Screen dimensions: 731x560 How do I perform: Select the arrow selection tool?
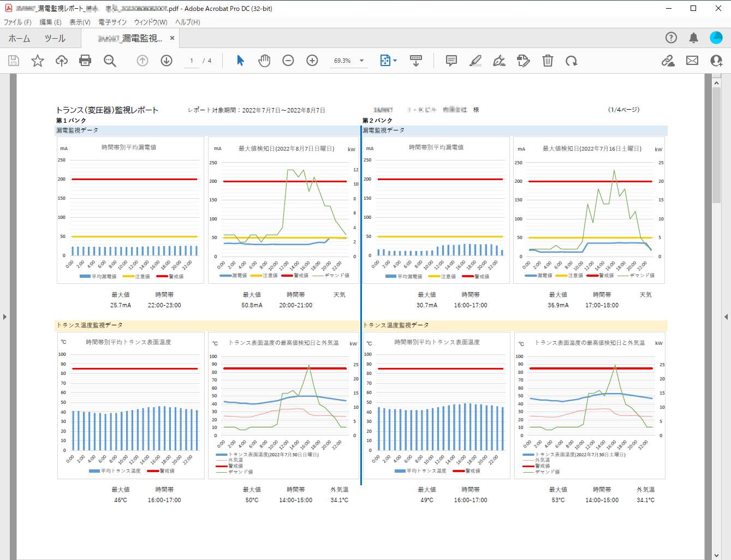[240, 61]
